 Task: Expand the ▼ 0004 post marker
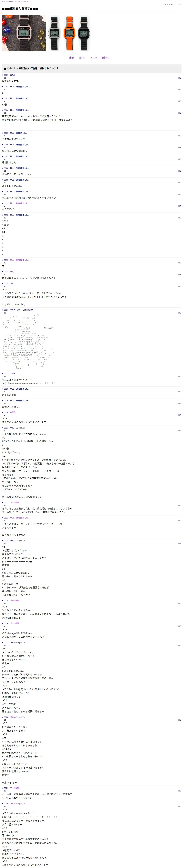click(x=5, y=110)
